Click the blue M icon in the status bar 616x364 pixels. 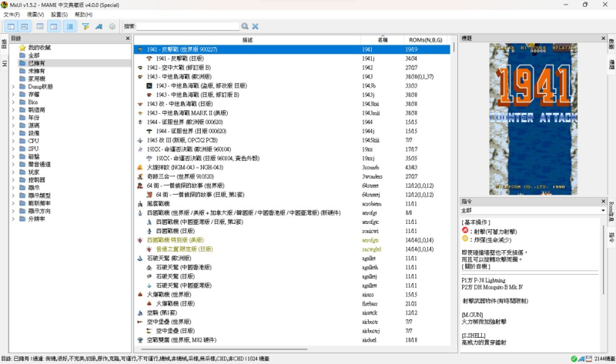(x=581, y=359)
